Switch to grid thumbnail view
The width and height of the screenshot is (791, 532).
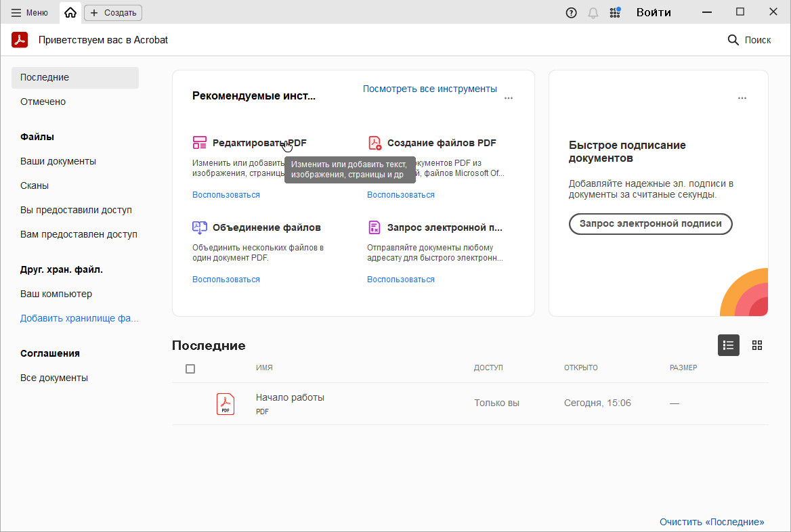tap(757, 345)
